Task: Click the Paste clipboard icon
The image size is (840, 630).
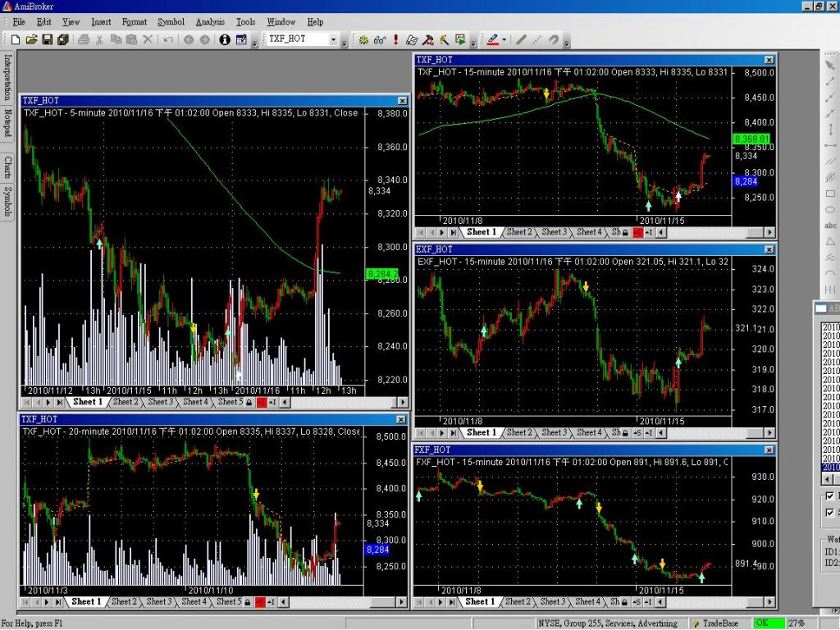Action: pos(131,39)
